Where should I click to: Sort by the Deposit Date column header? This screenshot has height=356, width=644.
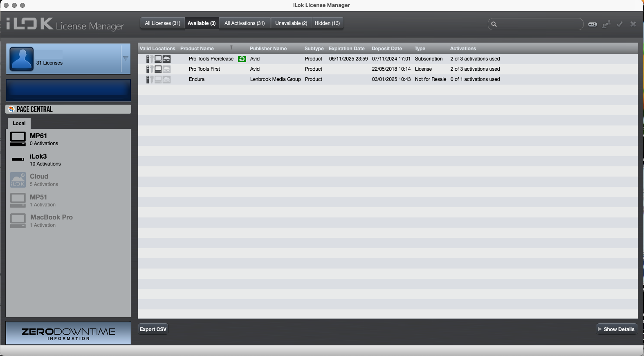pos(387,49)
